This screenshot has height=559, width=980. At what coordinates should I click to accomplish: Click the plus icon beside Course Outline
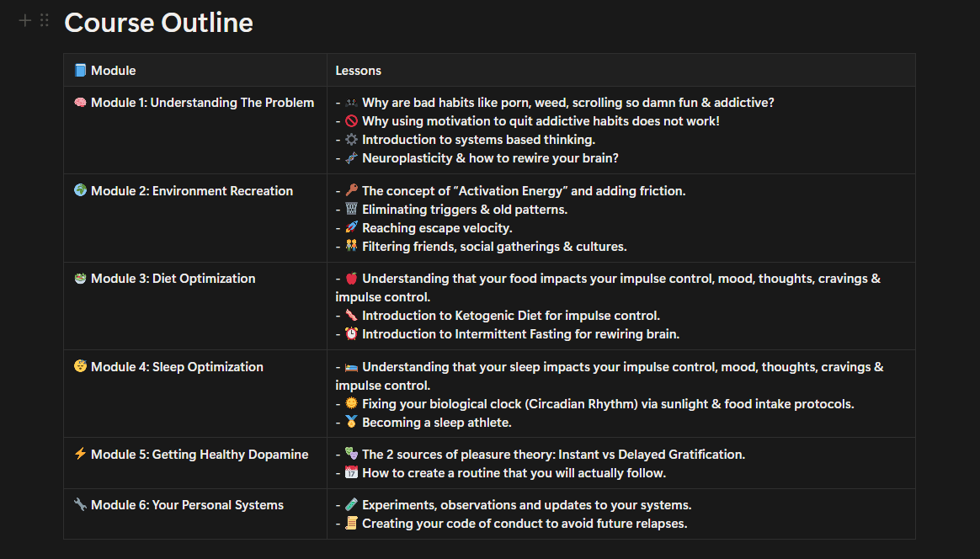coord(25,21)
